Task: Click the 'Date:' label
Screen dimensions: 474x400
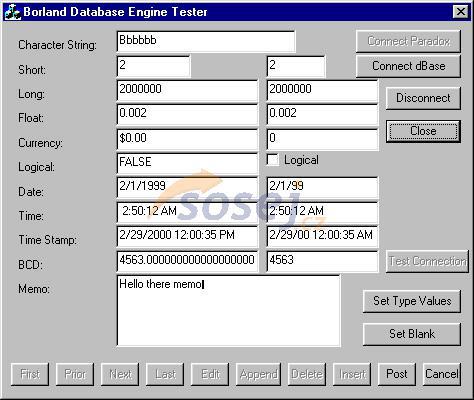Action: pyautogui.click(x=31, y=192)
